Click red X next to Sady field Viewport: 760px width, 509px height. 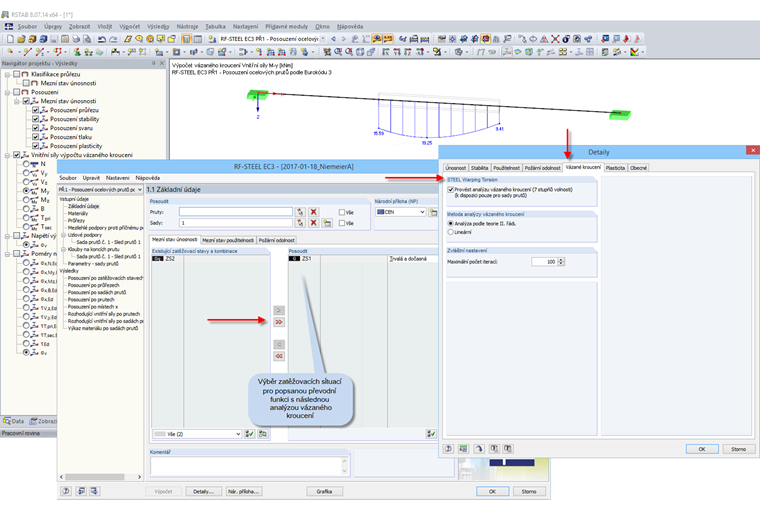[x=314, y=223]
